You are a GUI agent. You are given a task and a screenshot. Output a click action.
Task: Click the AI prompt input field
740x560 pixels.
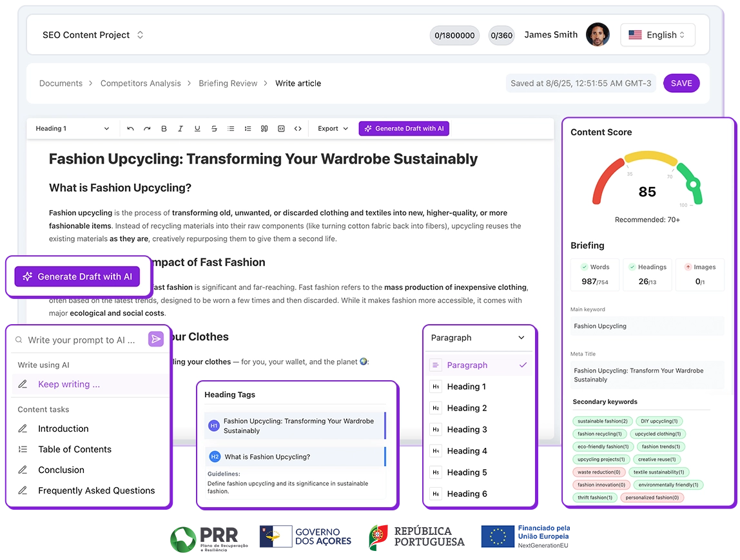(81, 340)
